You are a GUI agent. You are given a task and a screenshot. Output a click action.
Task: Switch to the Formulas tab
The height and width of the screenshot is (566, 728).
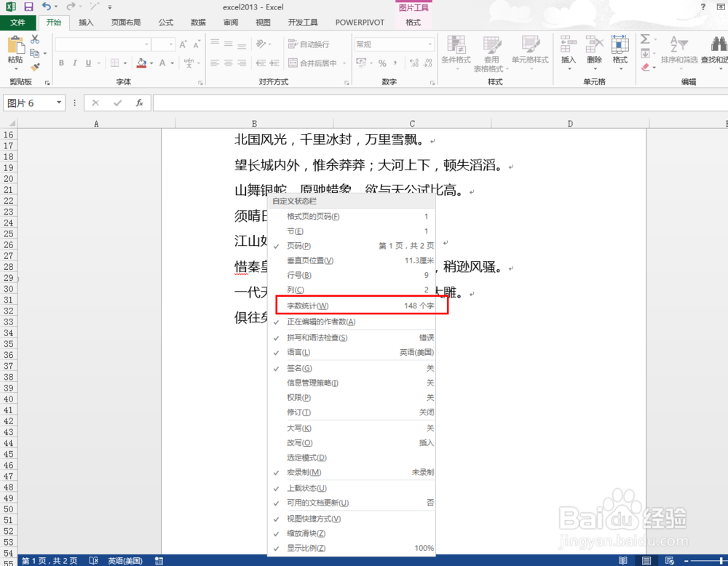pyautogui.click(x=166, y=23)
